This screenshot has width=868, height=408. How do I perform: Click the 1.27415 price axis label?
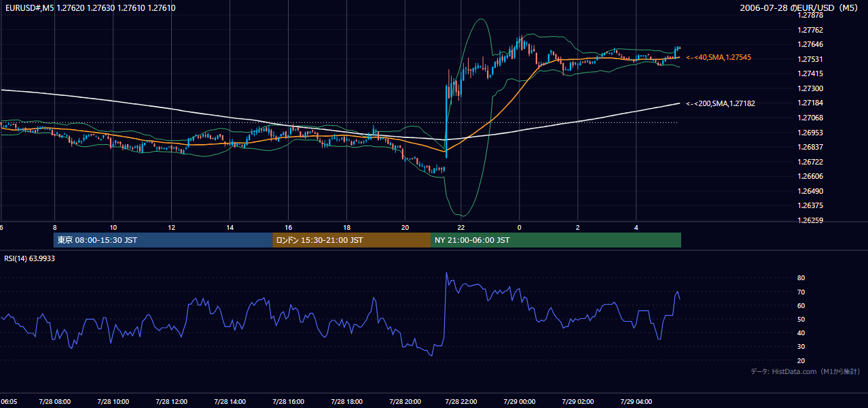(810, 74)
